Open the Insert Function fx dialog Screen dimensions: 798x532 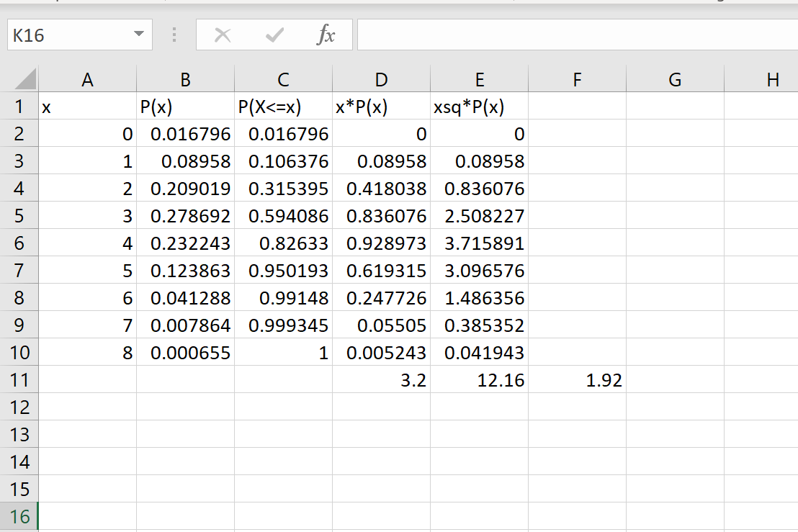[326, 35]
